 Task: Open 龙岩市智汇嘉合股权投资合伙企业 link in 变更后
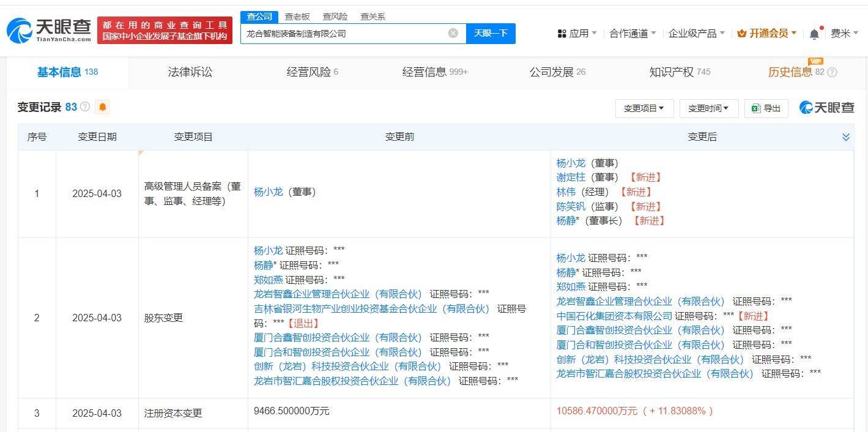click(x=655, y=374)
